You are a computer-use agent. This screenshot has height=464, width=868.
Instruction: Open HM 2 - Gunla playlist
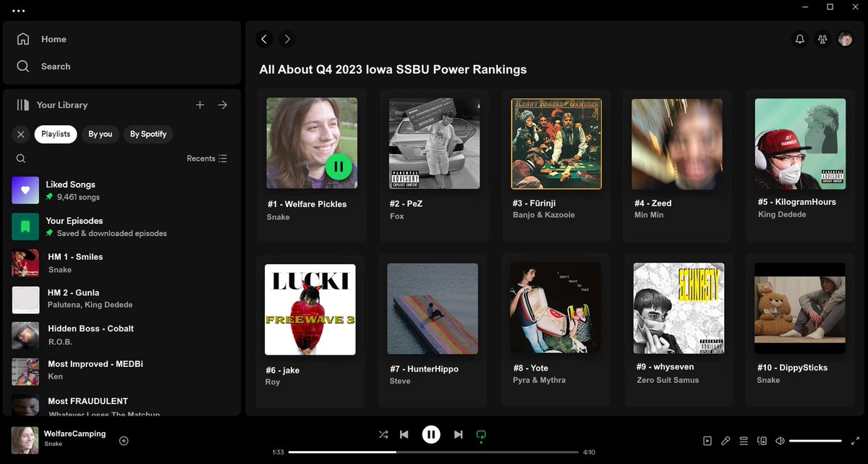point(122,299)
